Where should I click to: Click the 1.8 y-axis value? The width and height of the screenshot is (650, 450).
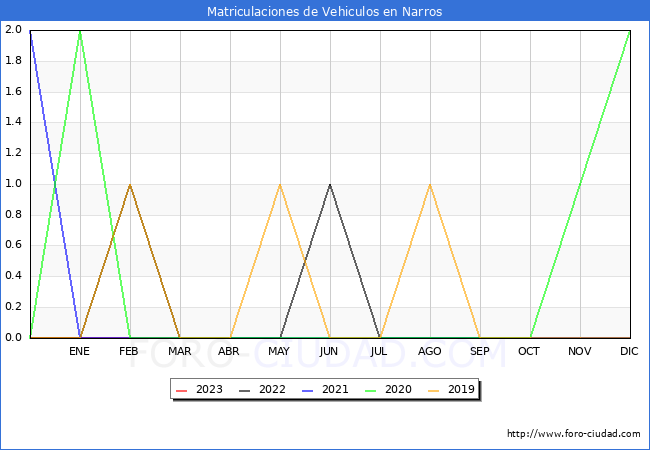pyautogui.click(x=13, y=60)
